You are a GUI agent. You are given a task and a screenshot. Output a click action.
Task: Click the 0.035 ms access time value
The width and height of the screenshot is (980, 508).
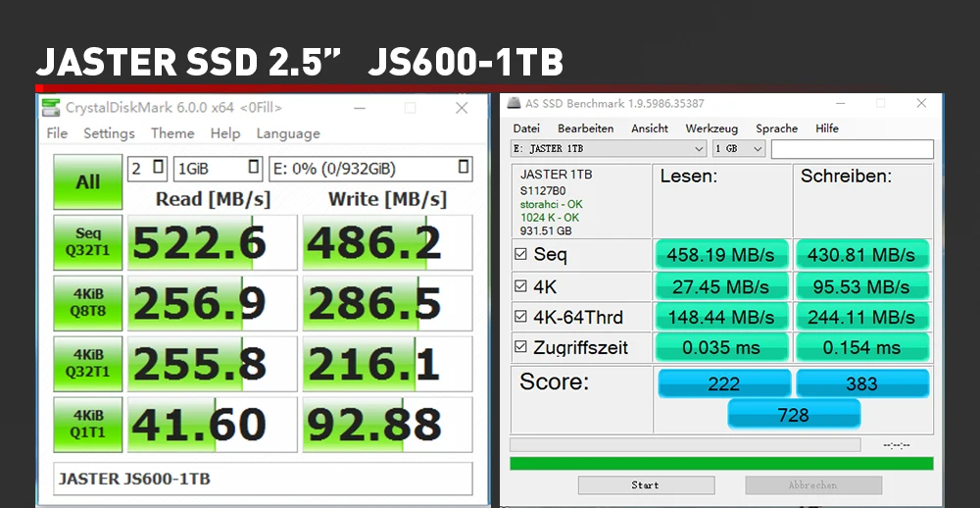click(x=722, y=347)
